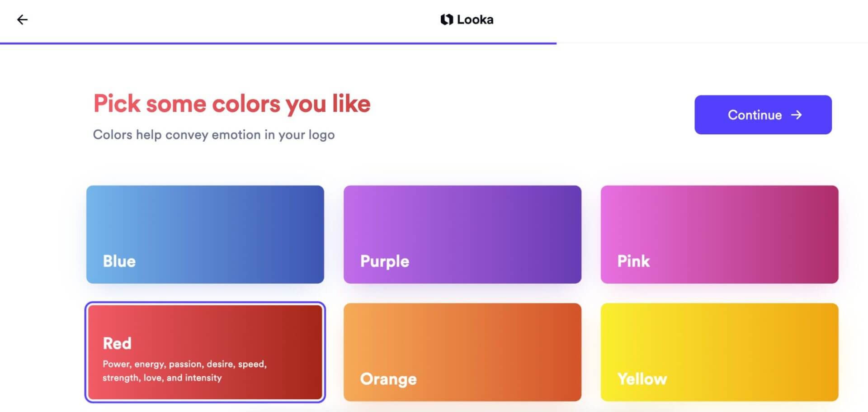The image size is (868, 412).
Task: Deselect the highlighted Red color card
Action: (205, 352)
